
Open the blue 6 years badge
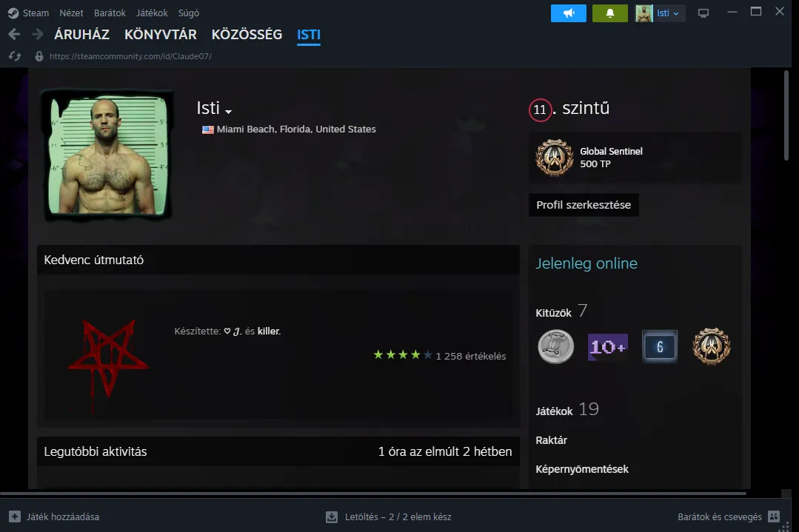(x=660, y=347)
